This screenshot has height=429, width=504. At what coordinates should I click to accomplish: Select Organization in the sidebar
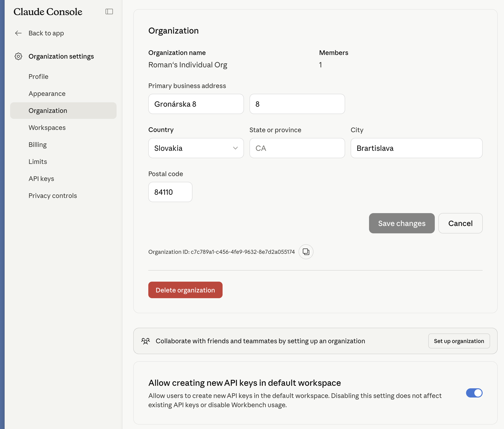tap(63, 111)
